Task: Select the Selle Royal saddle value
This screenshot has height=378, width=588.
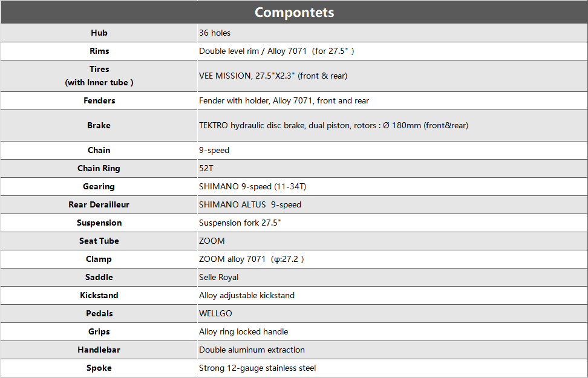Action: [218, 277]
